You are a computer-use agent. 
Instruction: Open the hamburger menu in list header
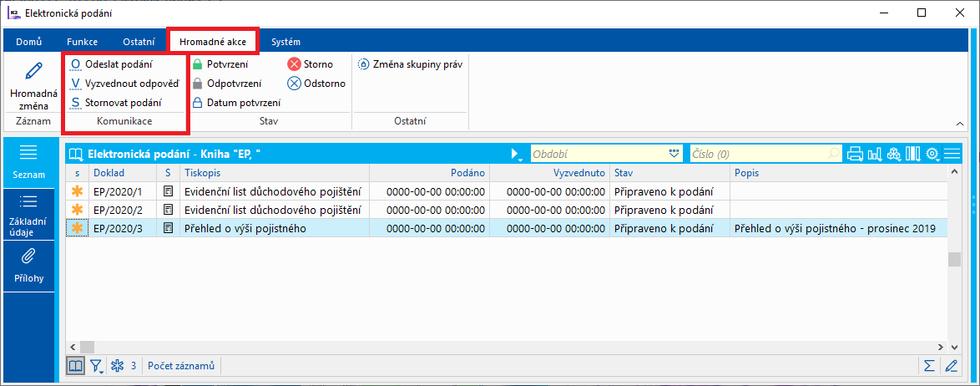tap(952, 154)
